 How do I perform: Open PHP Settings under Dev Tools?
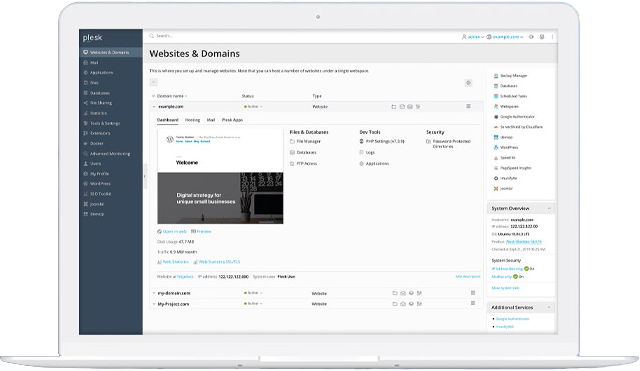[382, 141]
